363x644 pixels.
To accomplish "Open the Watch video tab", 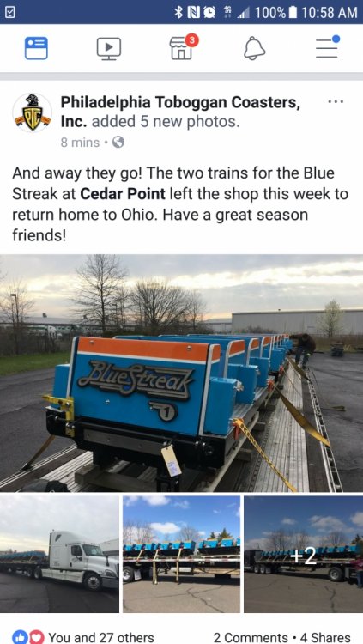I will point(109,48).
